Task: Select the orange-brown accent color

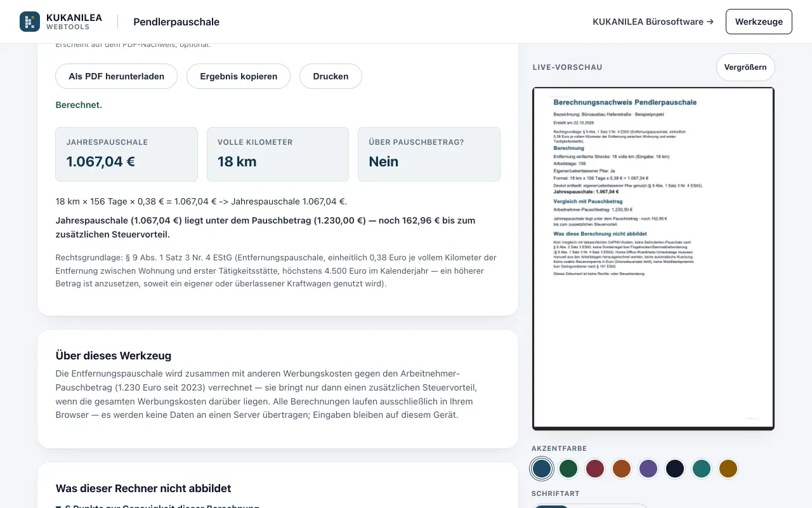Action: pyautogui.click(x=622, y=469)
